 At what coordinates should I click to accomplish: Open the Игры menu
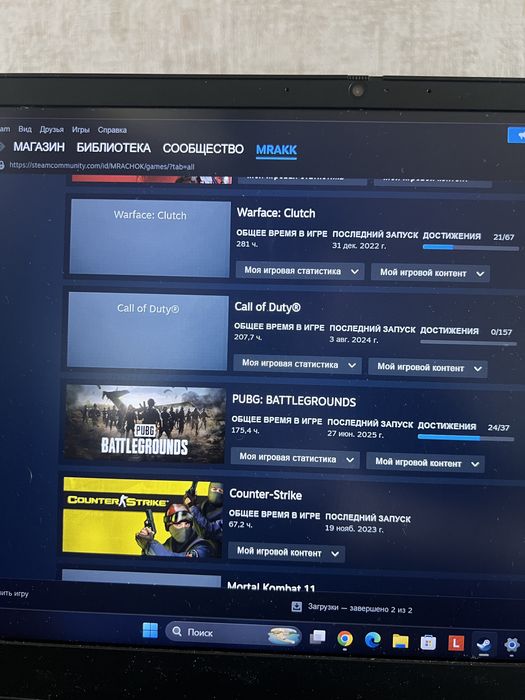coord(81,130)
